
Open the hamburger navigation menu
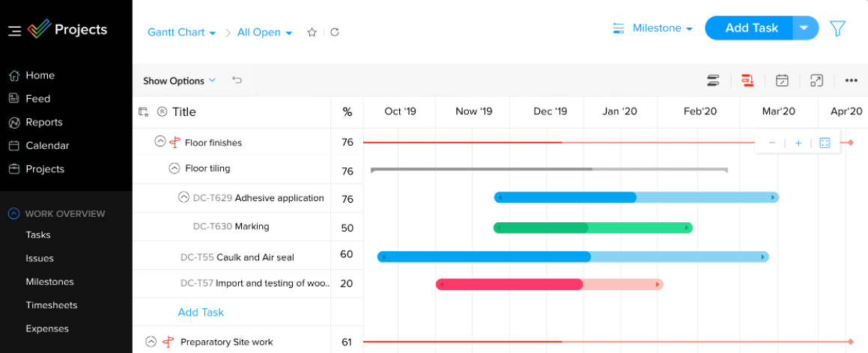point(14,31)
